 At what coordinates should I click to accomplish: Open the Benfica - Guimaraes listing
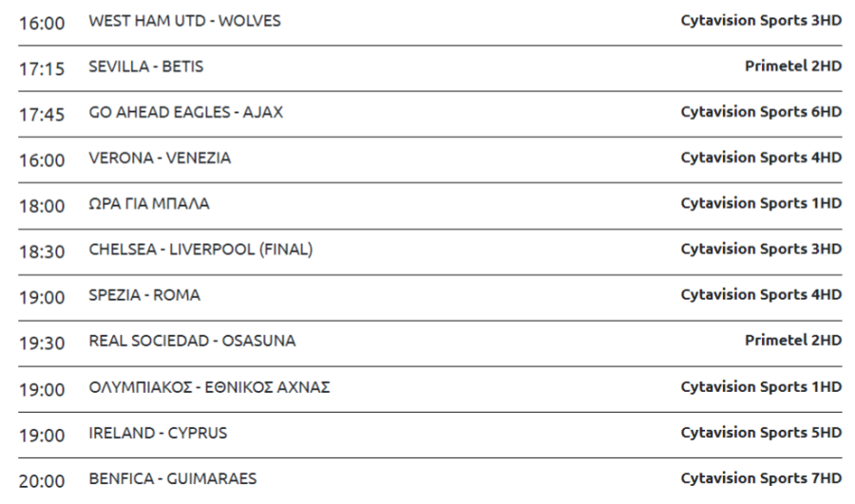point(172,479)
